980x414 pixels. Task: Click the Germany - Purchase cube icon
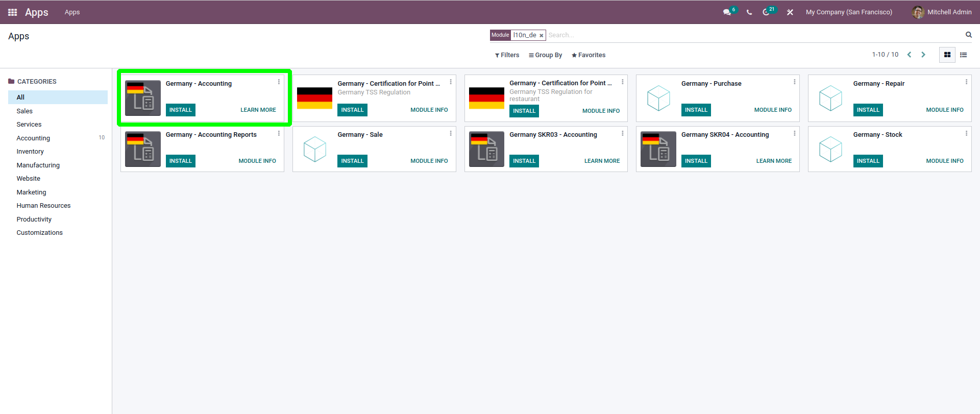658,98
